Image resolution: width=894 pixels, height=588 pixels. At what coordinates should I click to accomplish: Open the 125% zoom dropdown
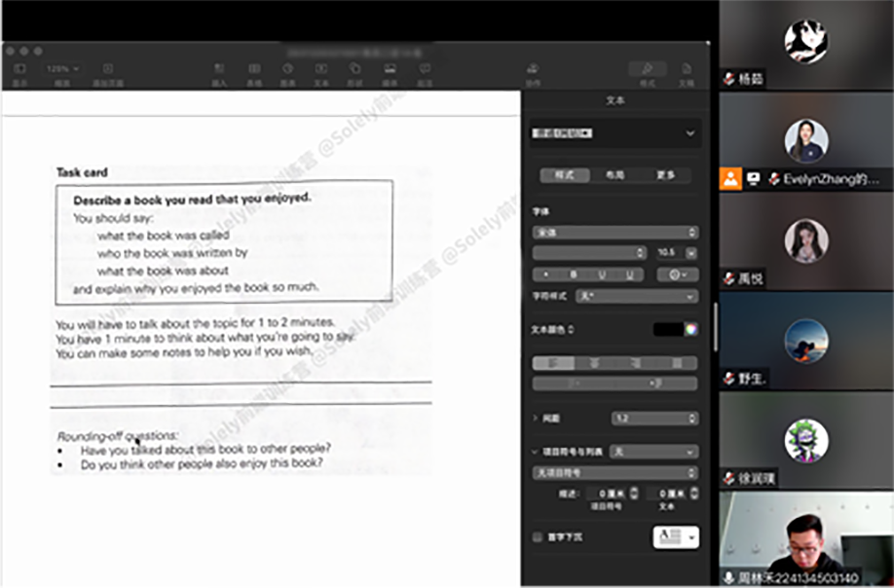62,69
